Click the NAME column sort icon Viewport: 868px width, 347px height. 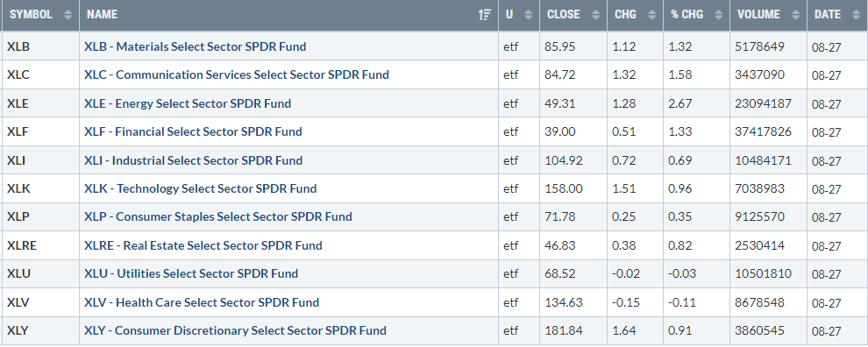[x=484, y=15]
